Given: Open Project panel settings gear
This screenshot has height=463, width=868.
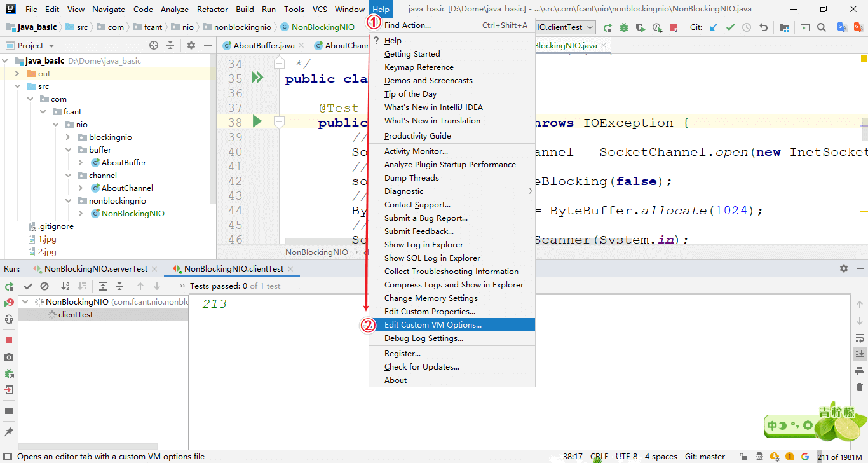Looking at the screenshot, I should pos(191,45).
